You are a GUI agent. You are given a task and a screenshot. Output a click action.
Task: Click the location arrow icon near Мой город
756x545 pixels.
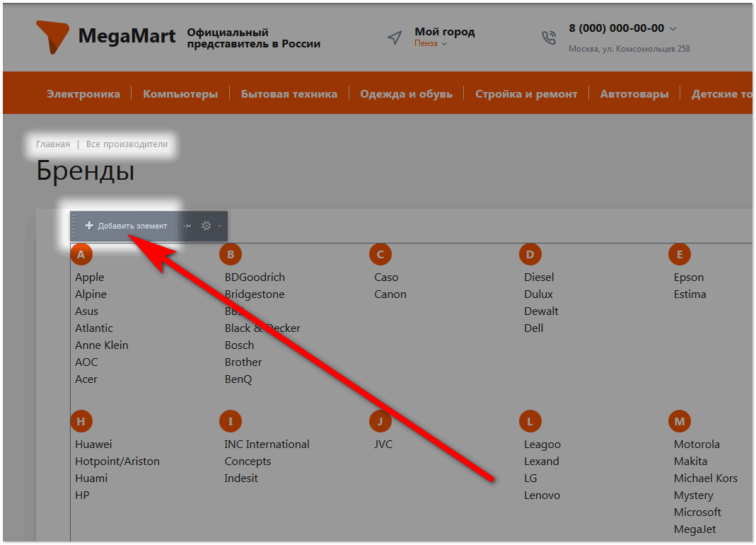(395, 38)
